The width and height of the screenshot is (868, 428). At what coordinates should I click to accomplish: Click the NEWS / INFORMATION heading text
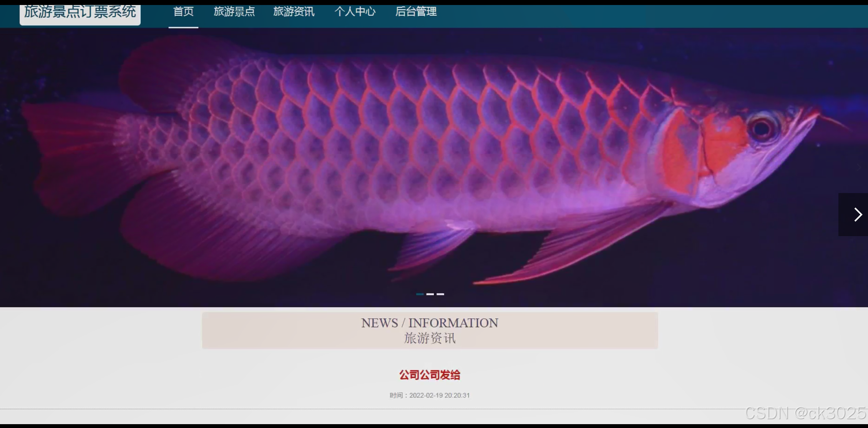(x=430, y=323)
